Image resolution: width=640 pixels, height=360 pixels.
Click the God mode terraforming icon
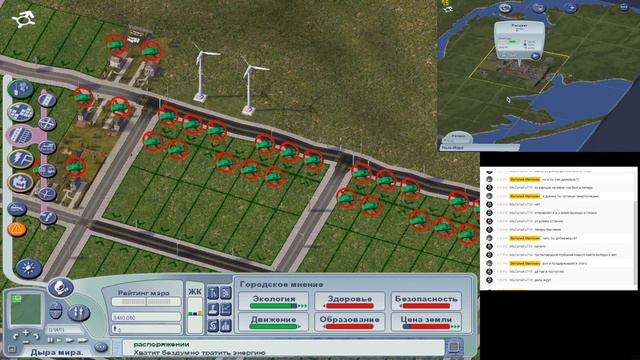(x=56, y=311)
